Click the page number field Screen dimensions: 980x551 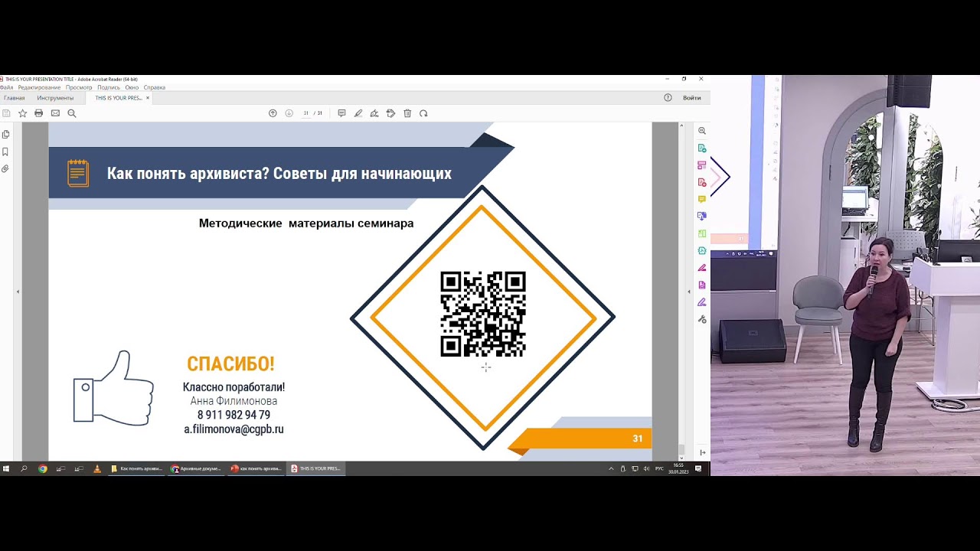tap(305, 113)
